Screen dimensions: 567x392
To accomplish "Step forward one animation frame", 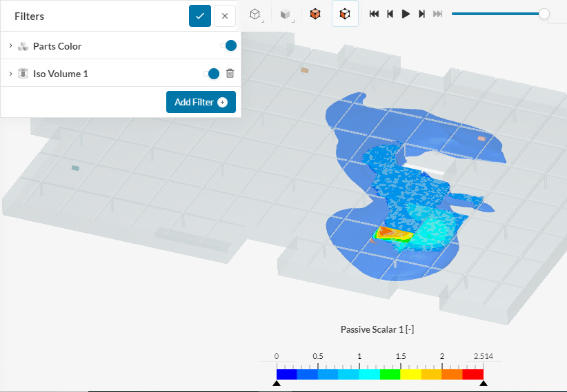I will point(421,14).
